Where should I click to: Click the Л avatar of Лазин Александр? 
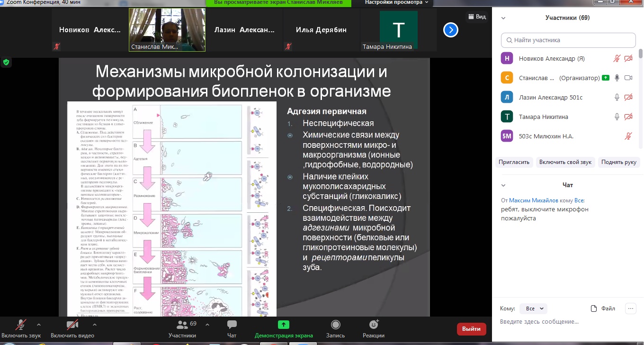point(507,97)
